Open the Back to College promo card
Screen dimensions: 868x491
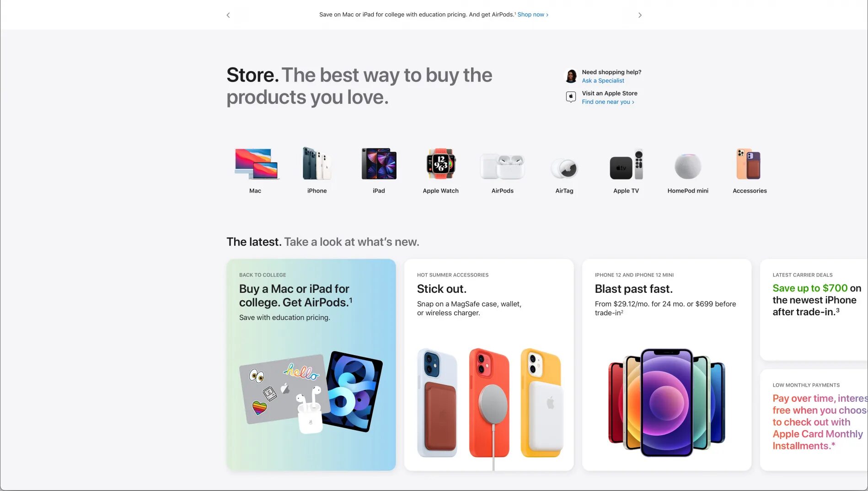coord(311,365)
